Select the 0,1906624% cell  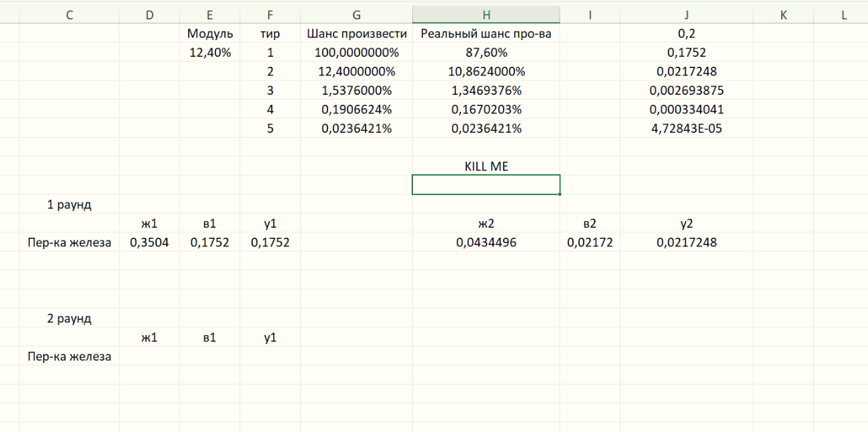click(x=356, y=110)
